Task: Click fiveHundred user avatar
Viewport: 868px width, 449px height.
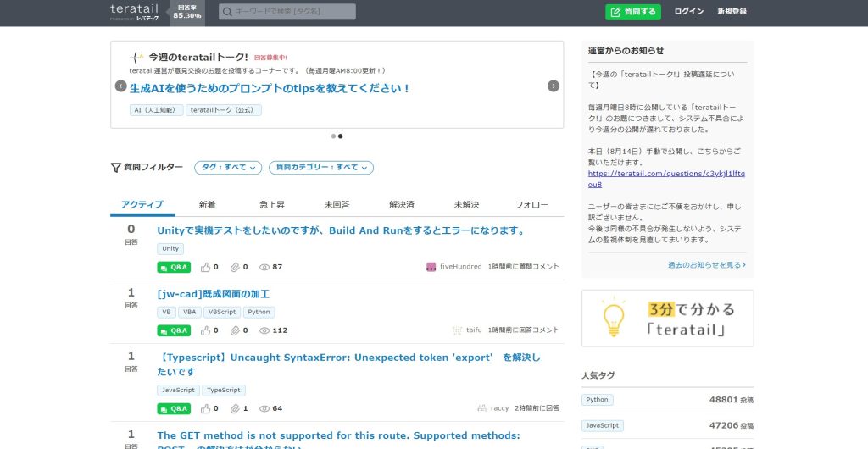Action: click(x=431, y=267)
